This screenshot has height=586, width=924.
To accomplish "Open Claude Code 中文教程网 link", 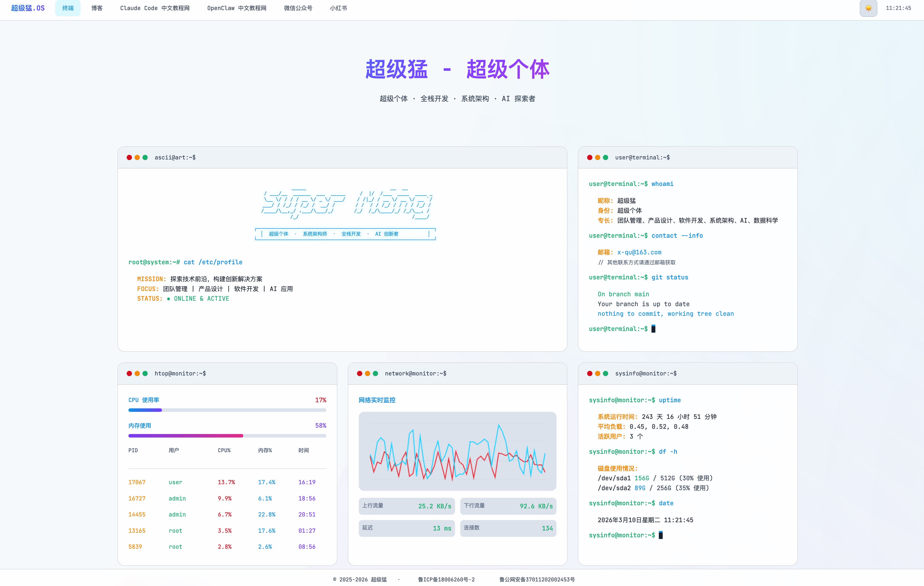I will click(x=155, y=8).
